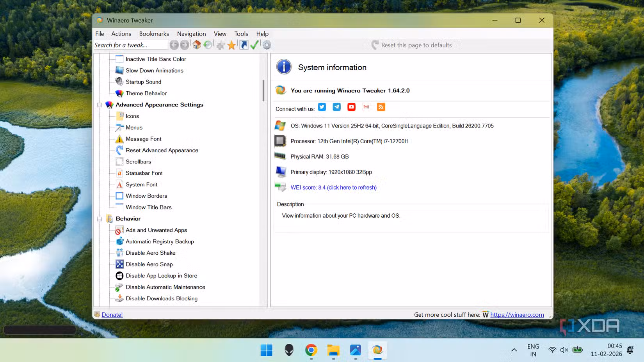The image size is (644, 362).
Task: Click the Gmail icon in Connect with us
Action: point(366,107)
